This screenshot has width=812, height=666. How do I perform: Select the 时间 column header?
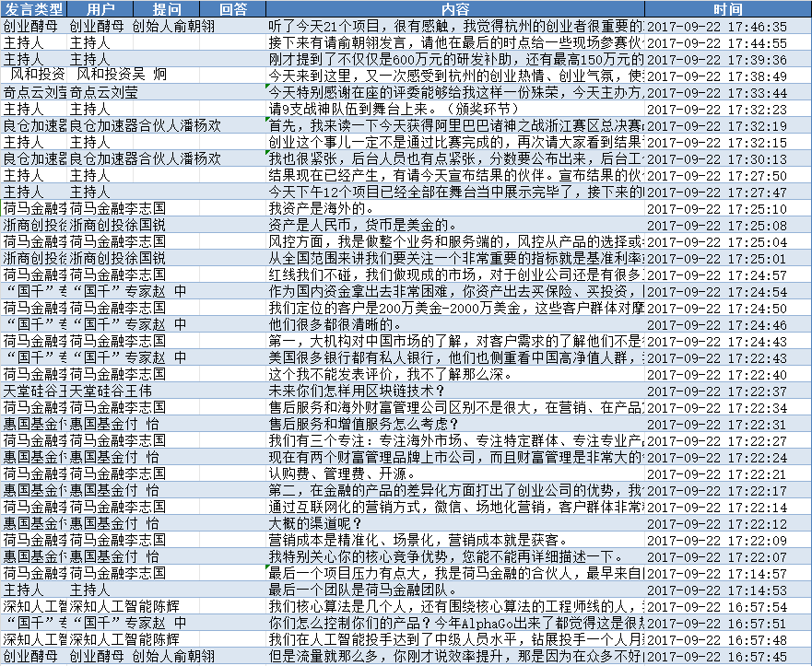click(x=727, y=9)
